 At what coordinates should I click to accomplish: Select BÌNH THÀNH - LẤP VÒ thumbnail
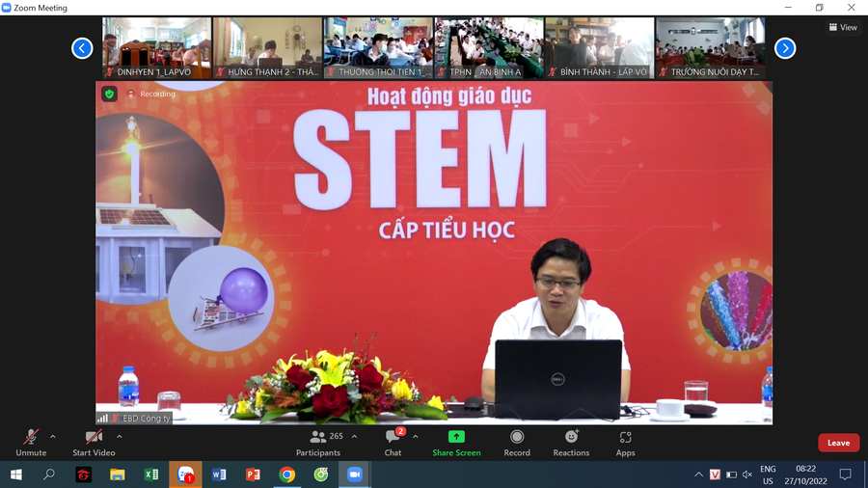coord(600,48)
